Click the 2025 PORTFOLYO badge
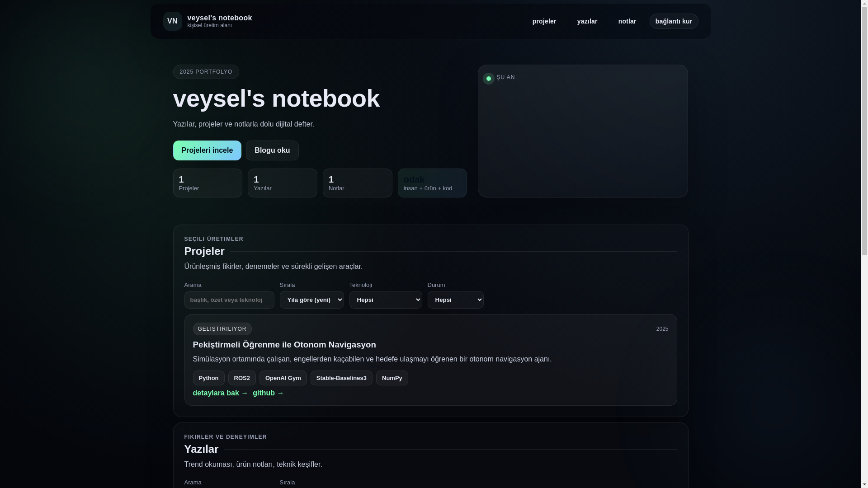This screenshot has height=488, width=868. pos(206,72)
